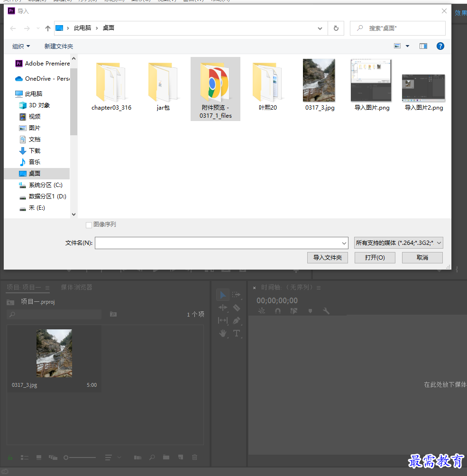Toggle preview pane icon
467x476 pixels.
[x=423, y=46]
